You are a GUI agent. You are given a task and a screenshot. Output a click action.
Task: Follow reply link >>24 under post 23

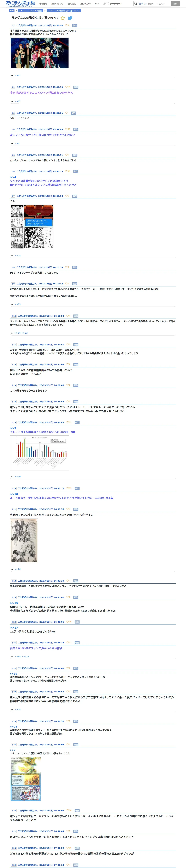(x=18, y=710)
